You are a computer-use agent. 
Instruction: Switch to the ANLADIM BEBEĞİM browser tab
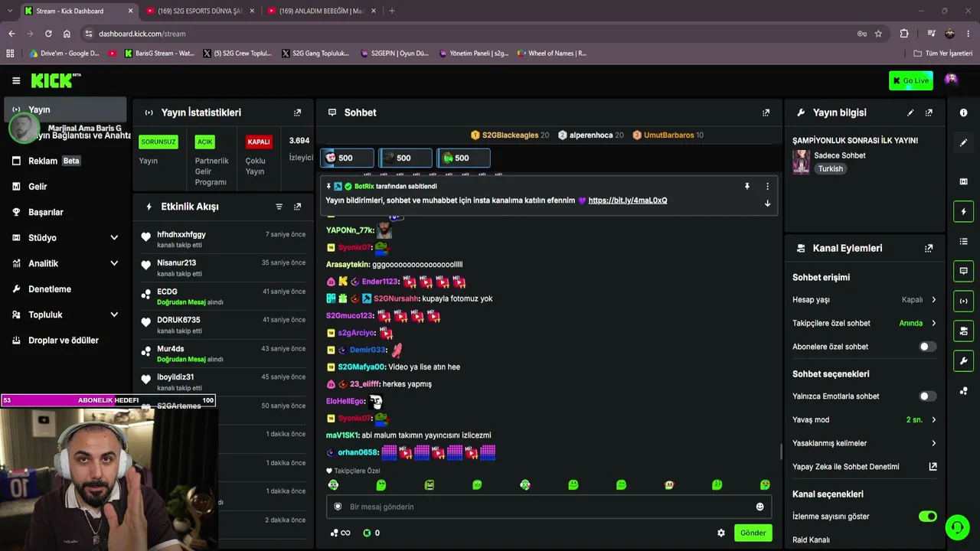point(322,11)
